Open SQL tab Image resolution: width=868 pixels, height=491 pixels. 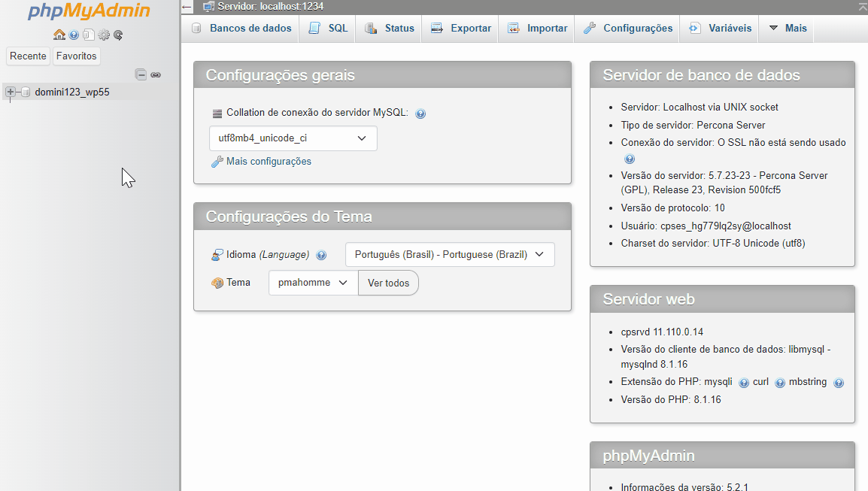coord(328,29)
